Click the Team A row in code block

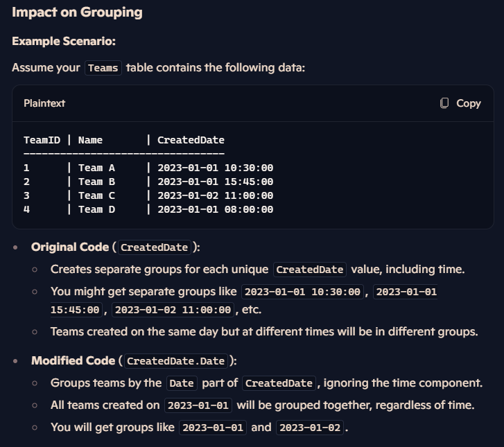[148, 168]
